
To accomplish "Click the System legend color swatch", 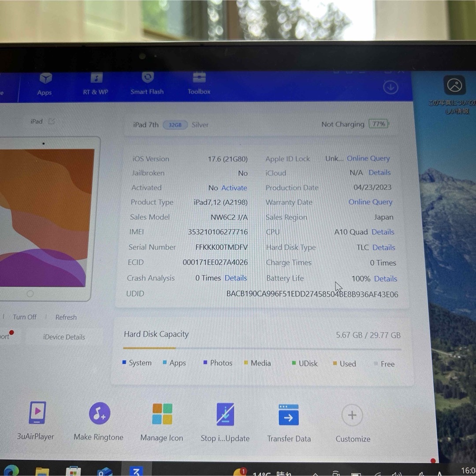I will [x=124, y=362].
